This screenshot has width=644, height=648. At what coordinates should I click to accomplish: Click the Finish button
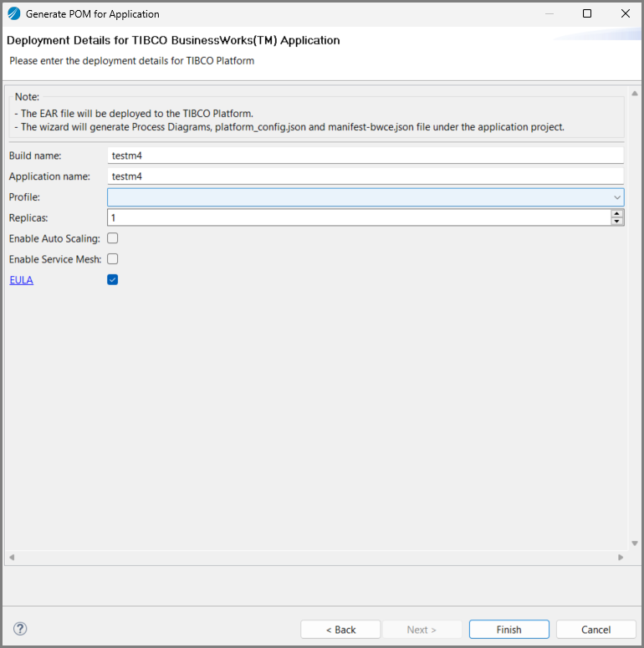click(x=509, y=630)
